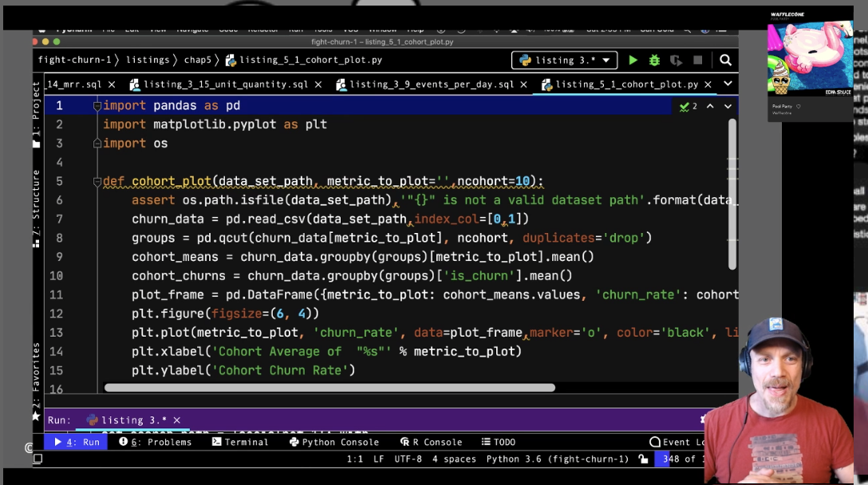
Task: Click line number 7 in the gutter
Action: click(x=59, y=219)
